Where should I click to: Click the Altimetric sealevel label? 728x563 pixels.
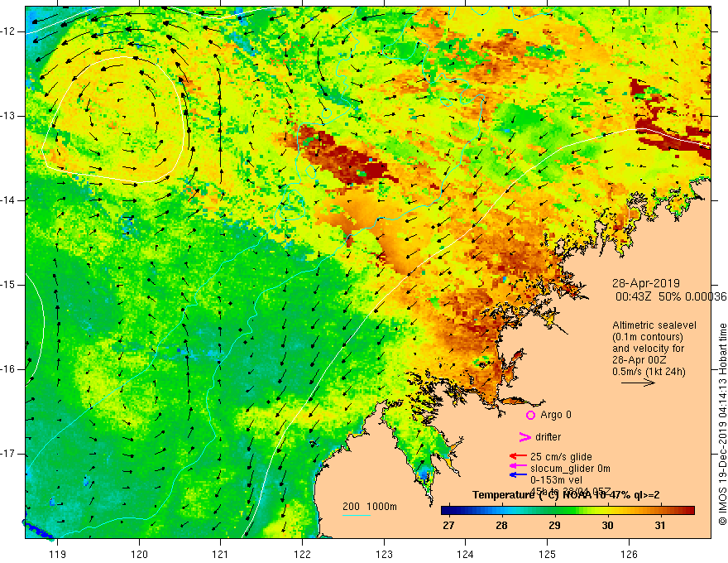(654, 325)
